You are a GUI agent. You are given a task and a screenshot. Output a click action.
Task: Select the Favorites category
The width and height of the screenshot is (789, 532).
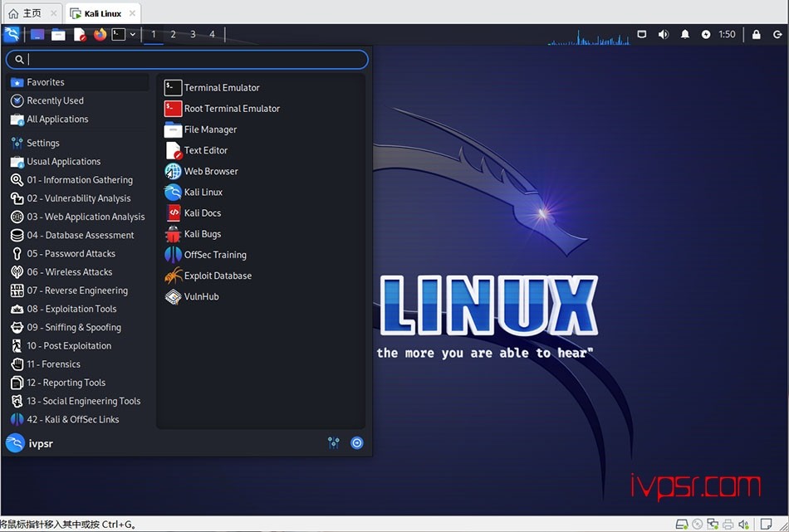click(x=78, y=82)
